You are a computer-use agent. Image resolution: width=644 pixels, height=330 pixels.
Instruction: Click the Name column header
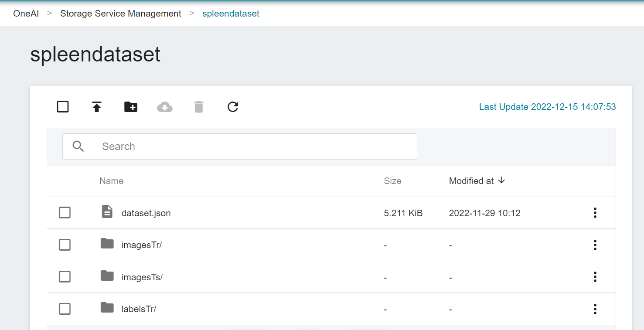pos(111,181)
